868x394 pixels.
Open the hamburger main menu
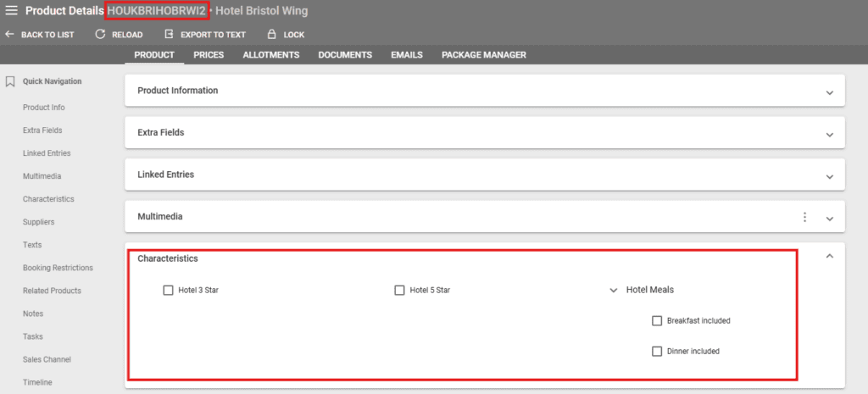(12, 11)
